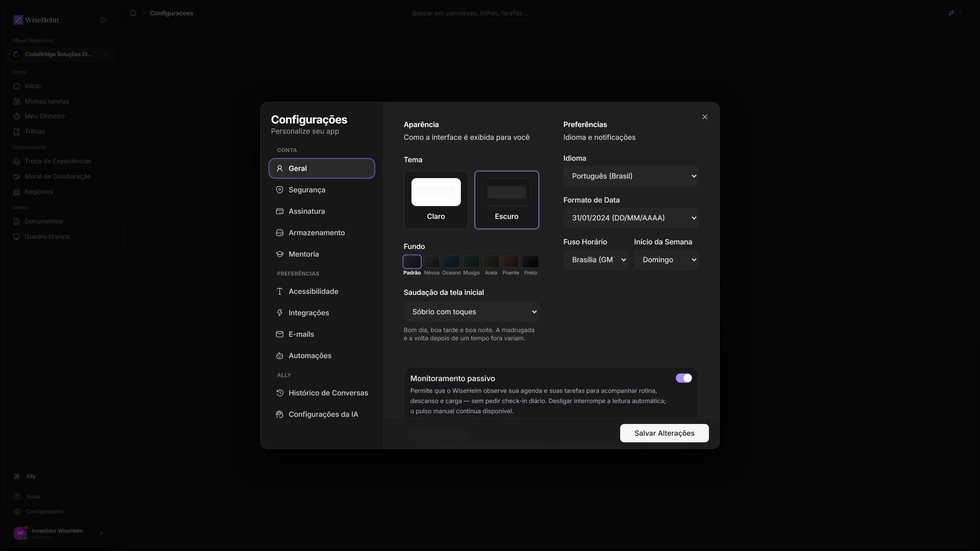Click the home breadcrumb icon

[132, 13]
